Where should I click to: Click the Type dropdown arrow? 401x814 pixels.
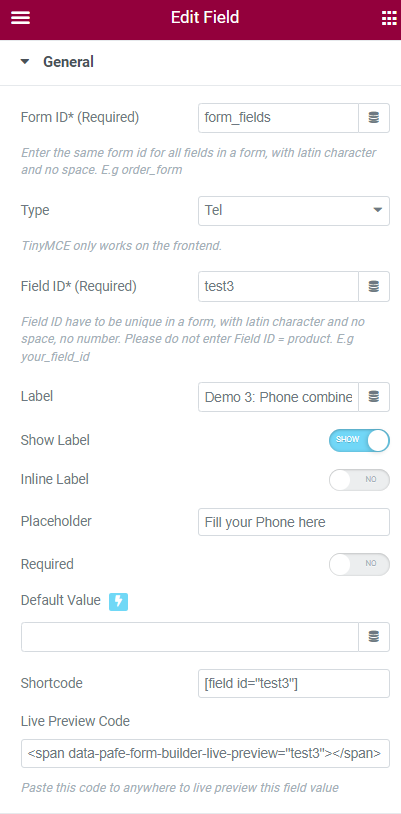coord(378,211)
